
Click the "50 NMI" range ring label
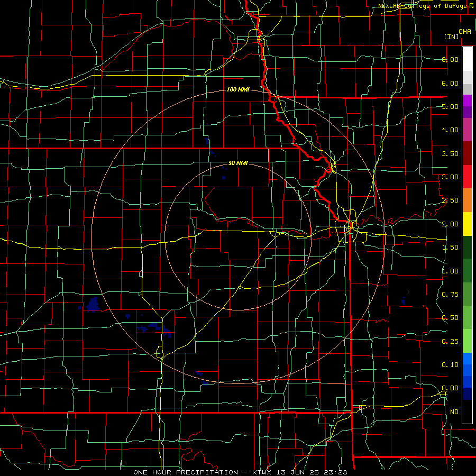click(x=239, y=163)
